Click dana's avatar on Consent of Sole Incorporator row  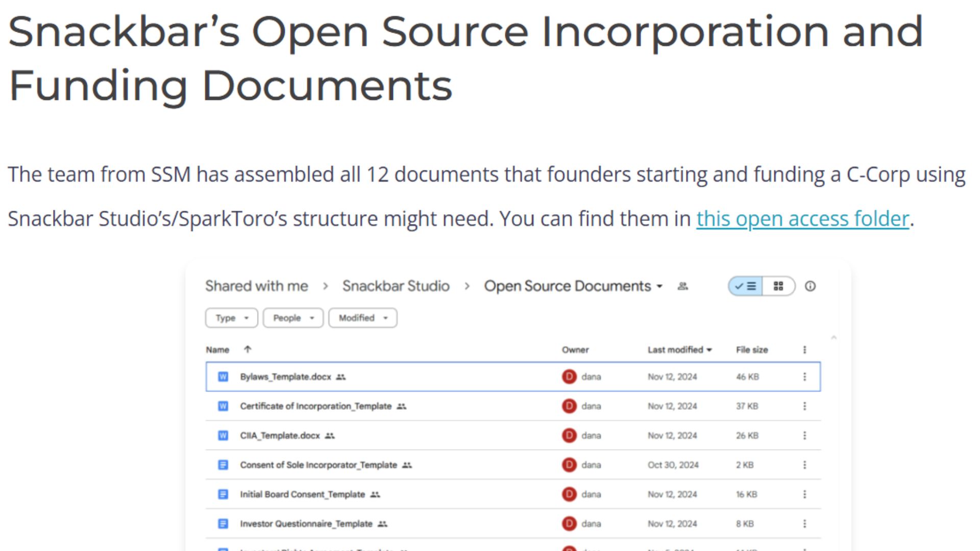coord(569,465)
